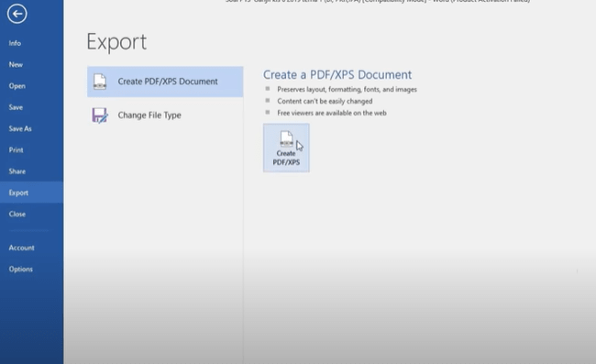Image resolution: width=596 pixels, height=364 pixels.
Task: Click 'Free viewers are available on the web' text
Action: [332, 113]
